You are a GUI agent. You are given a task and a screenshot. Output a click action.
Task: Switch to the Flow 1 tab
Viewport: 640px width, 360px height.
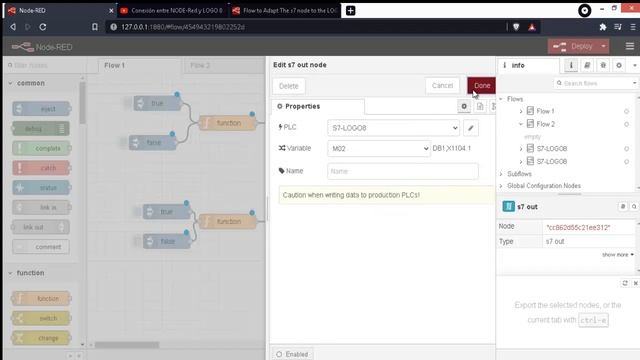tap(139, 66)
